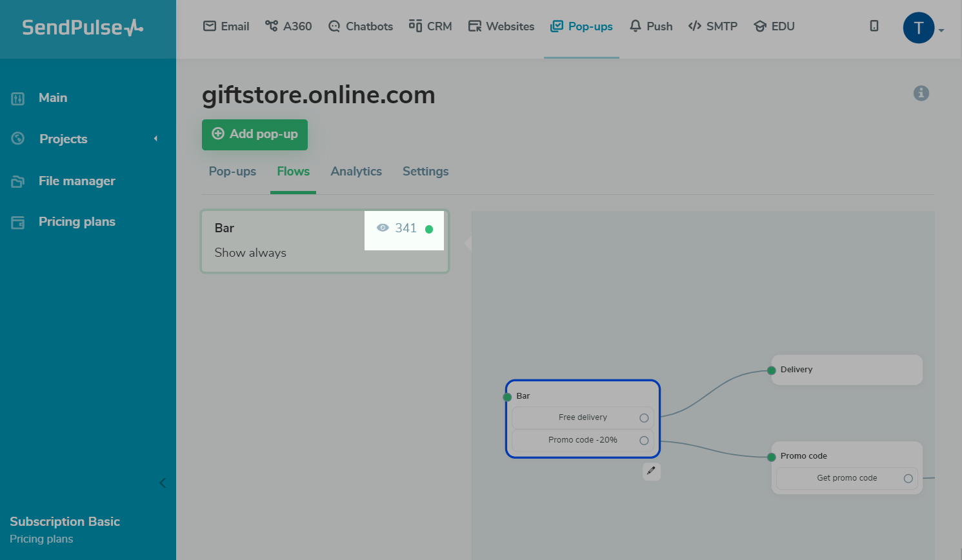
Task: Click the Subscription Basic label
Action: 65,522
